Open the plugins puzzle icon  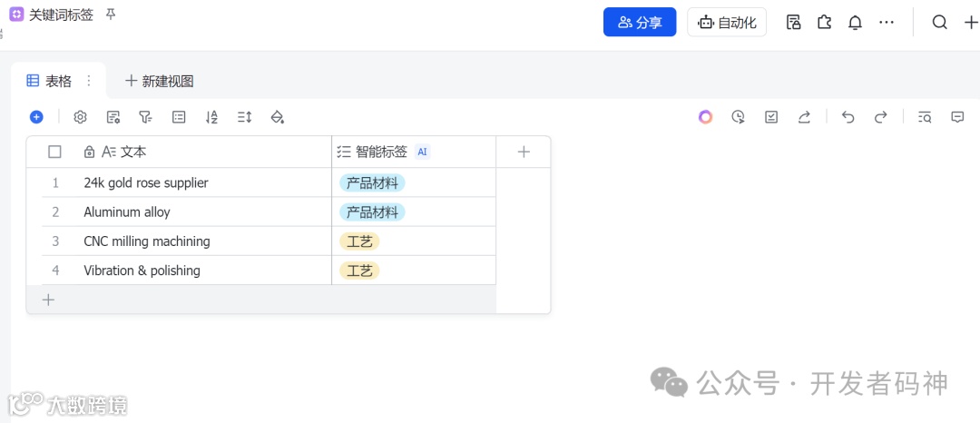pyautogui.click(x=824, y=23)
